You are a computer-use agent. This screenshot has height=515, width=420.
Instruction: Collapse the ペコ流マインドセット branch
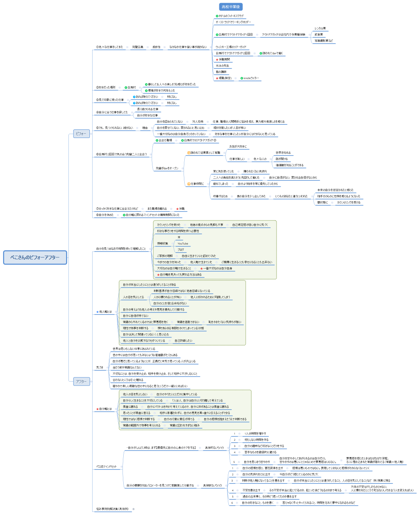point(121,466)
